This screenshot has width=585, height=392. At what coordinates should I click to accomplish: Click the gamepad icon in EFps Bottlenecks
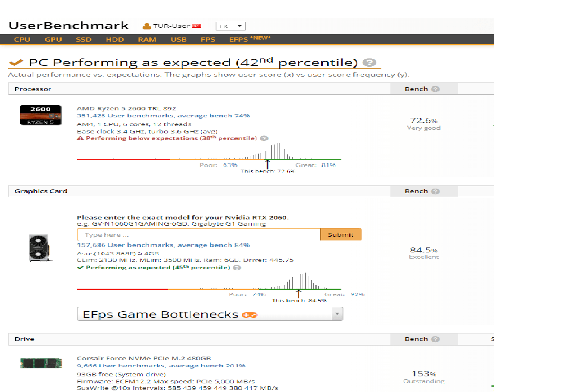tap(249, 315)
